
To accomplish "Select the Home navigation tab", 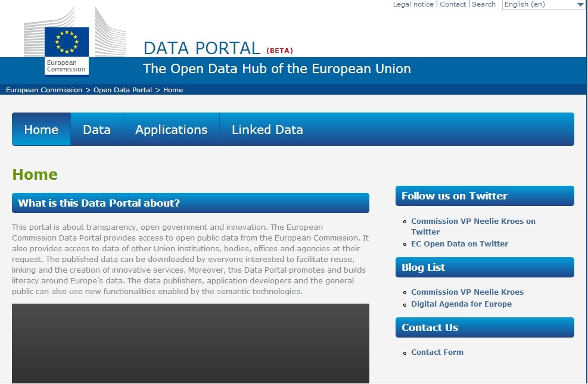I will click(41, 130).
